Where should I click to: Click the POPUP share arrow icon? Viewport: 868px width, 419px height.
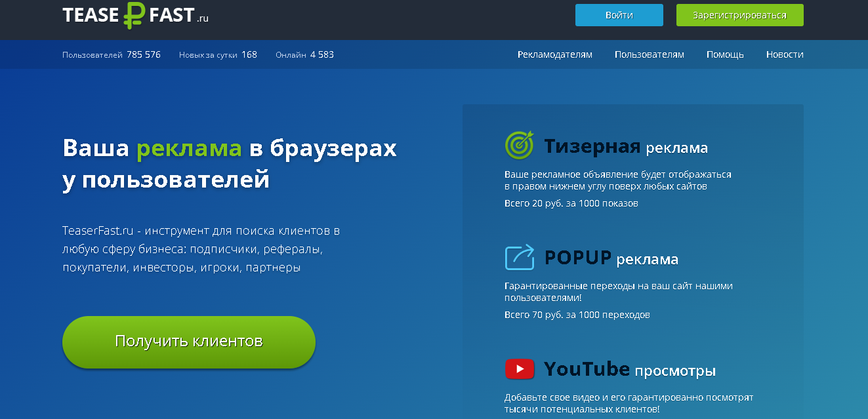[x=520, y=257]
